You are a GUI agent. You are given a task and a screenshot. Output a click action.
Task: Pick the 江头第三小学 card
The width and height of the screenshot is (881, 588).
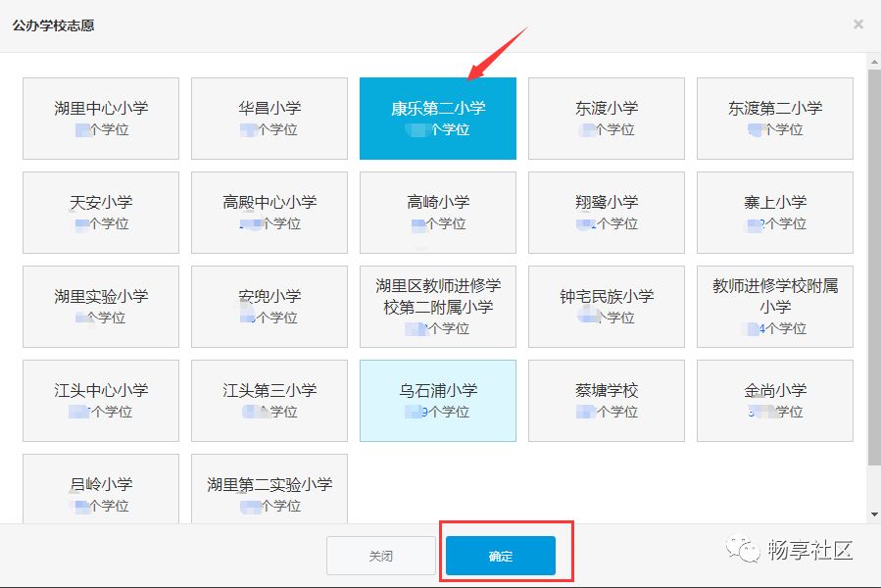269,401
